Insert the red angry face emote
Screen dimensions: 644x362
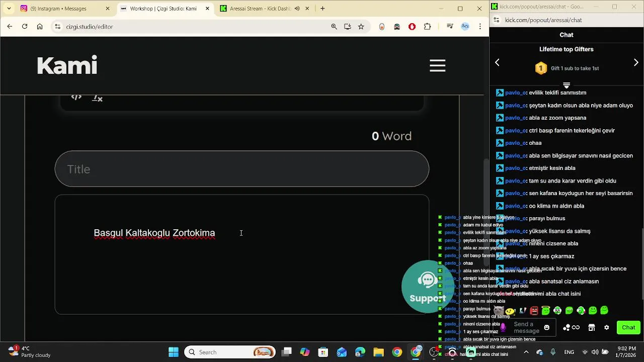tap(534, 311)
